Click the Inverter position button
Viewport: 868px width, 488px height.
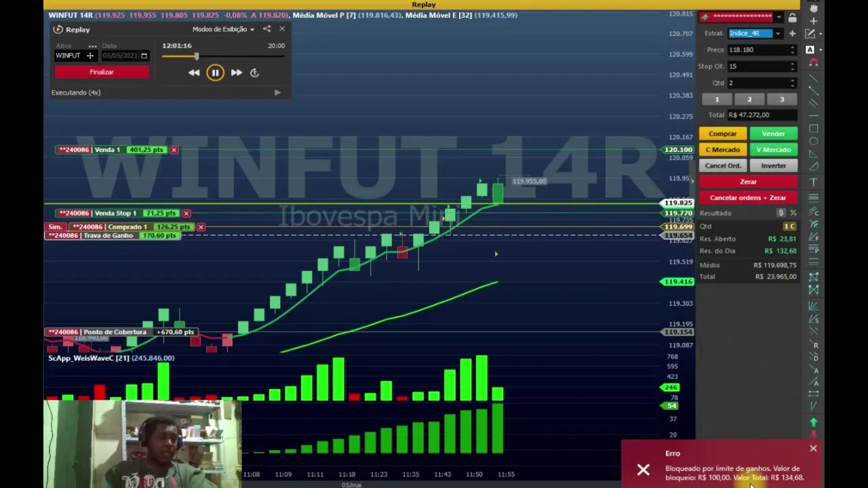[x=773, y=165]
